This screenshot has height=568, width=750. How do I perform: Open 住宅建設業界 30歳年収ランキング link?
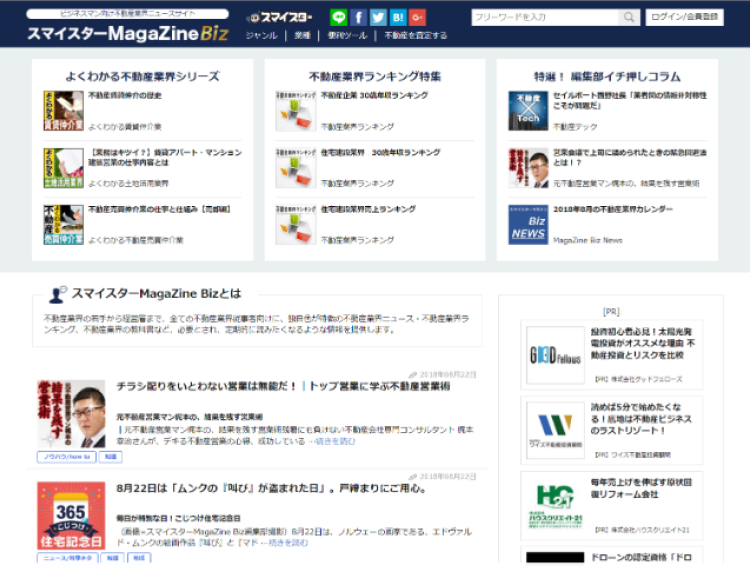pos(380,152)
